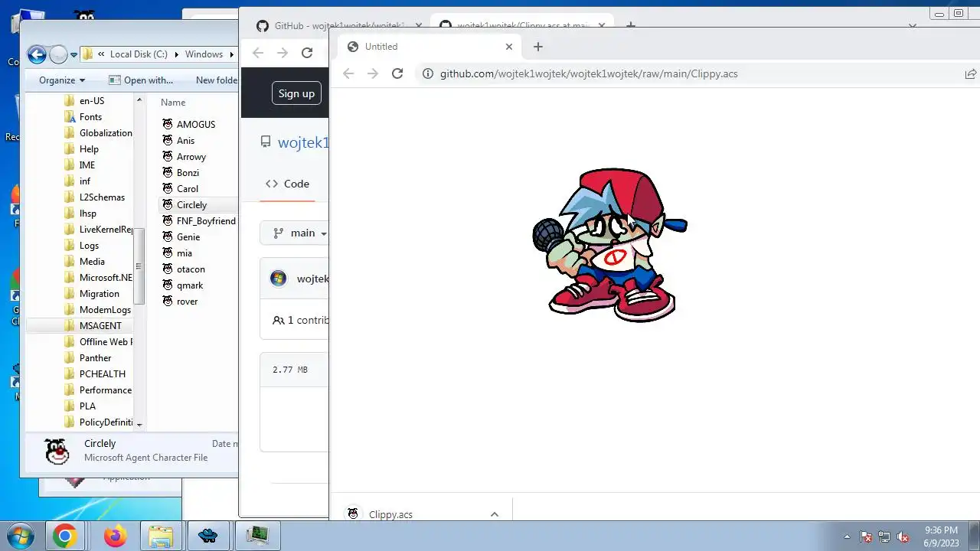Open Chrome from the taskbar
This screenshot has height=551, width=980.
pyautogui.click(x=64, y=536)
